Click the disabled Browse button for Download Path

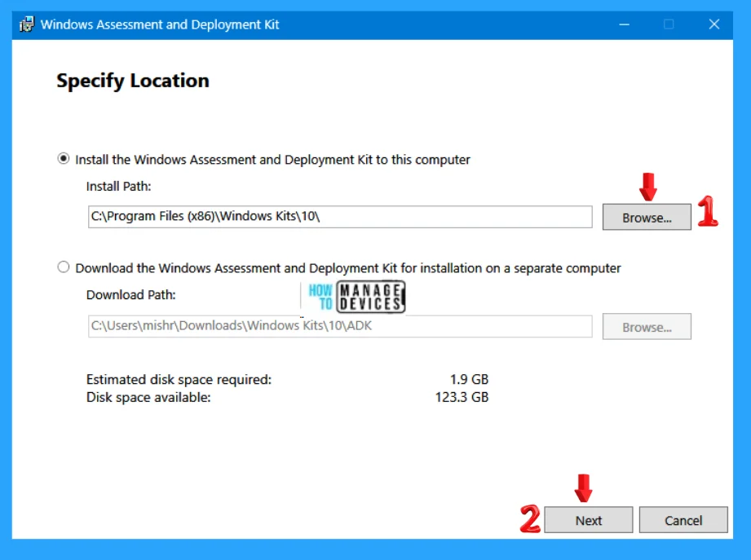[x=647, y=327]
